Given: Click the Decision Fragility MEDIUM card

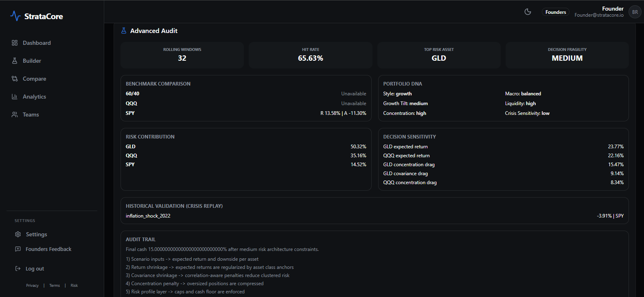Looking at the screenshot, I should click(567, 55).
